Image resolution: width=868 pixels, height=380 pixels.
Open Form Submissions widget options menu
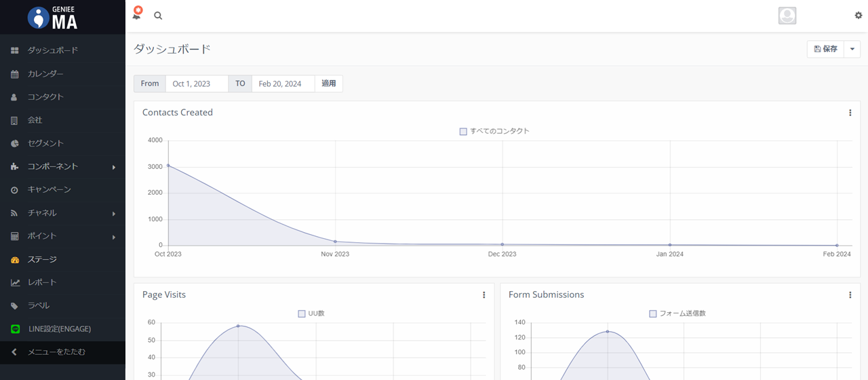tap(850, 294)
